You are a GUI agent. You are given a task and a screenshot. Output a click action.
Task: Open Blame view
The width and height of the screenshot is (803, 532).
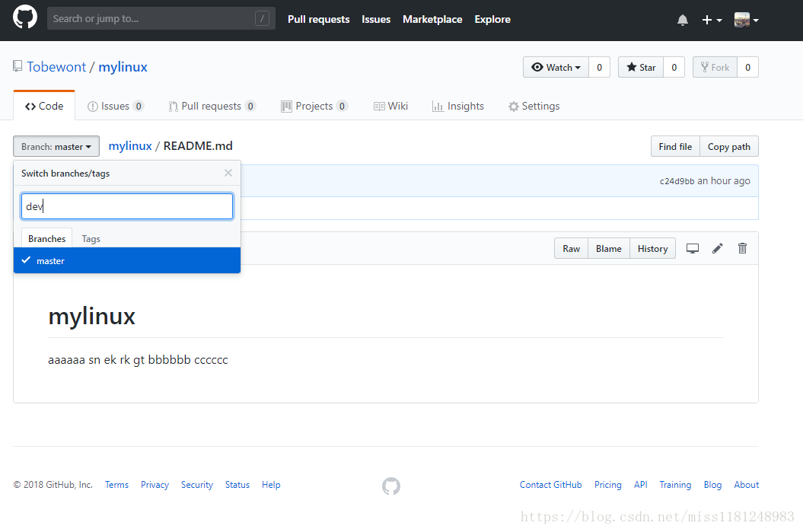pyautogui.click(x=608, y=248)
